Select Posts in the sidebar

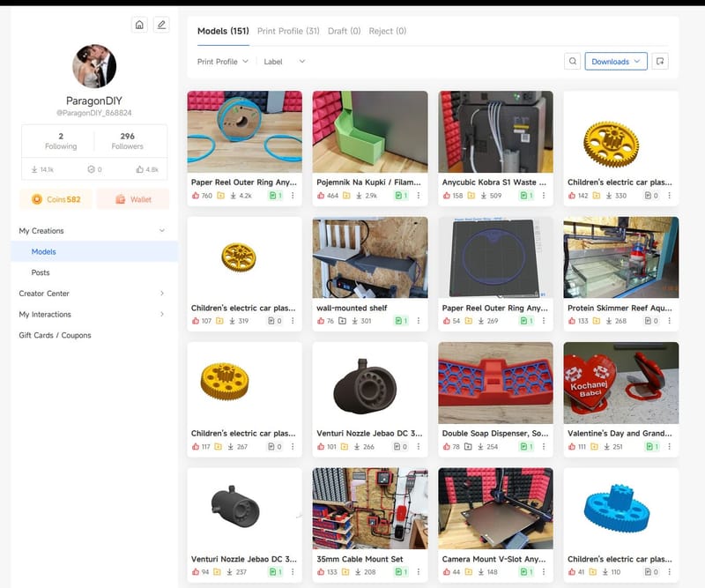(x=94, y=272)
